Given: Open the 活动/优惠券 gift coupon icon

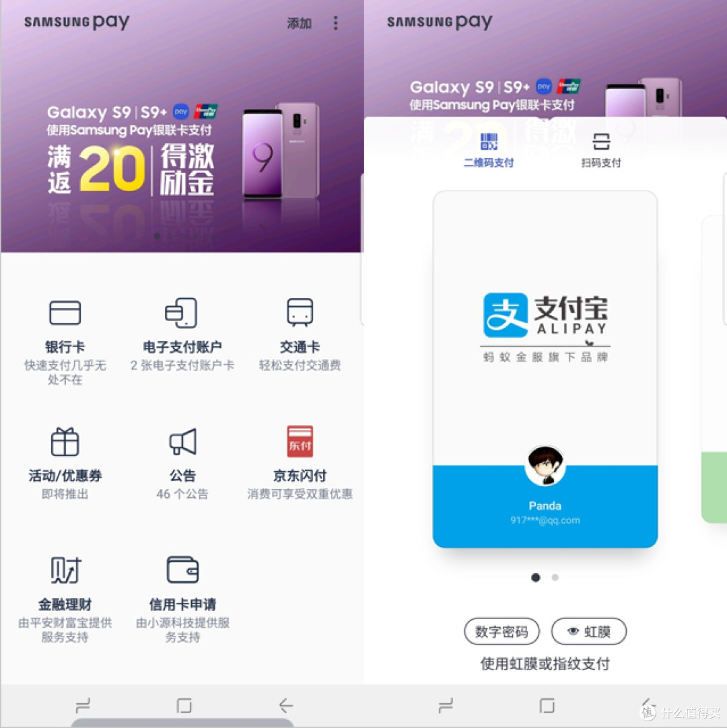Looking at the screenshot, I should tap(65, 441).
